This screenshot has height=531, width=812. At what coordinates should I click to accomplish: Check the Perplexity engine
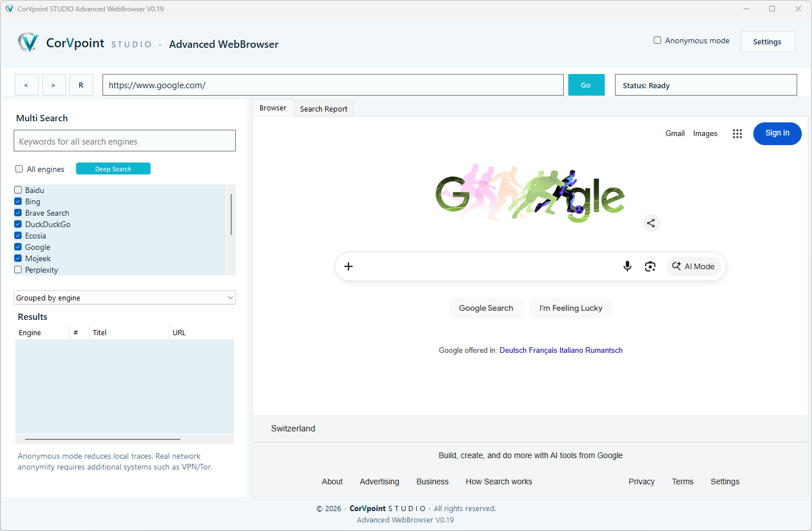coord(18,270)
